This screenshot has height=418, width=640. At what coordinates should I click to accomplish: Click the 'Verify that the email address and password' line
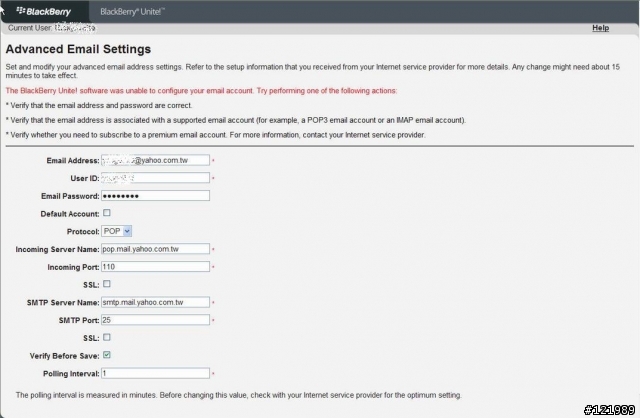pos(99,105)
